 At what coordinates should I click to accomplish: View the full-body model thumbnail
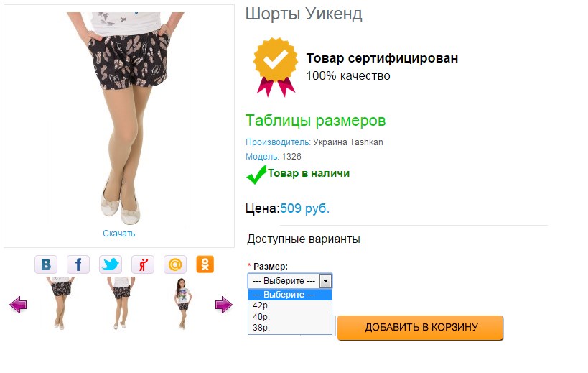(x=182, y=303)
